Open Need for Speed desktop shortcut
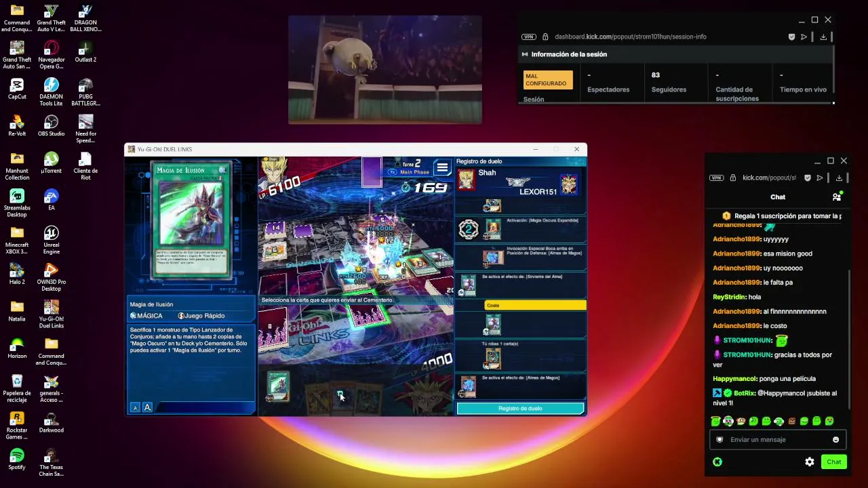The height and width of the screenshot is (488, 868). [85, 129]
